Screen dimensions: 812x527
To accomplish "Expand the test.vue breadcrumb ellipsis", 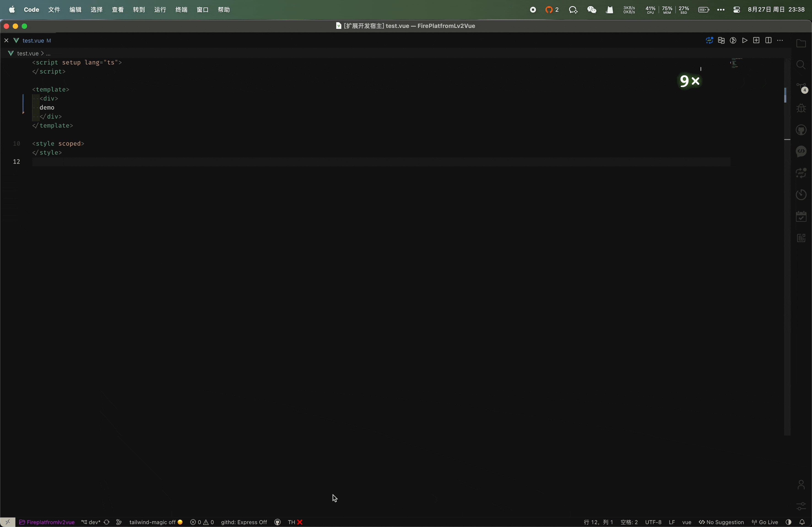I will click(x=48, y=54).
